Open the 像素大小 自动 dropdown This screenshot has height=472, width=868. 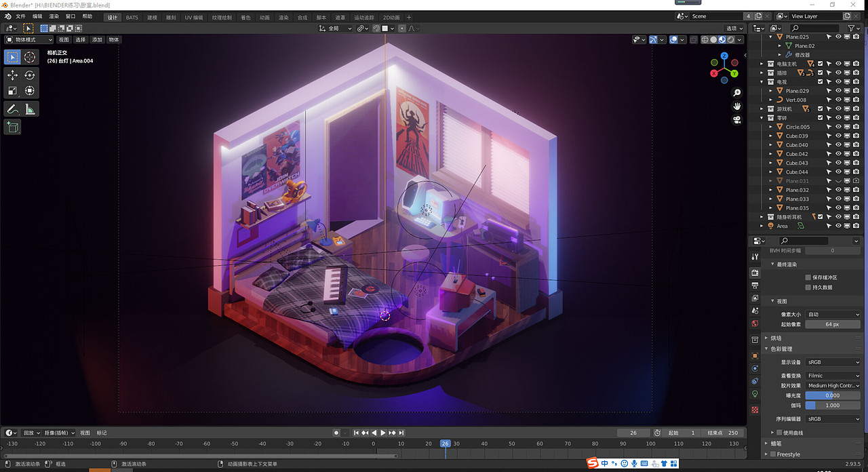point(833,315)
